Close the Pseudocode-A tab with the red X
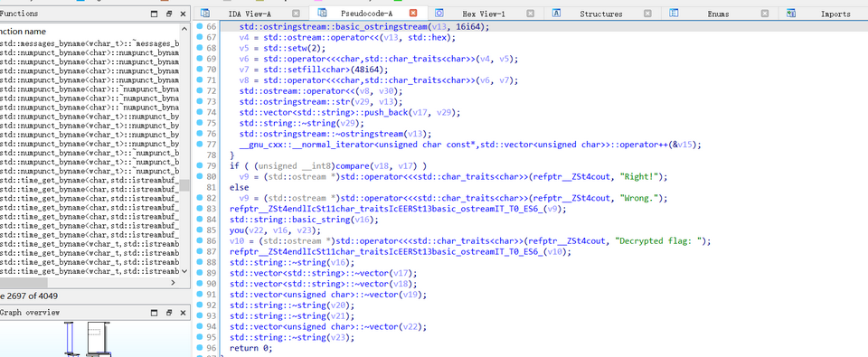This screenshot has width=868, height=357. coord(413,14)
